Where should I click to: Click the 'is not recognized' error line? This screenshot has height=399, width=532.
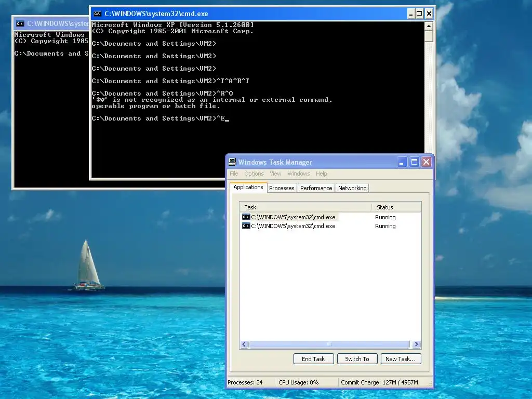(x=212, y=100)
